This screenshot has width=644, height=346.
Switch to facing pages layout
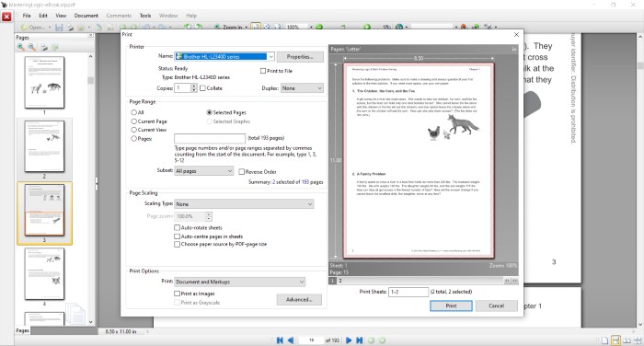(x=627, y=340)
